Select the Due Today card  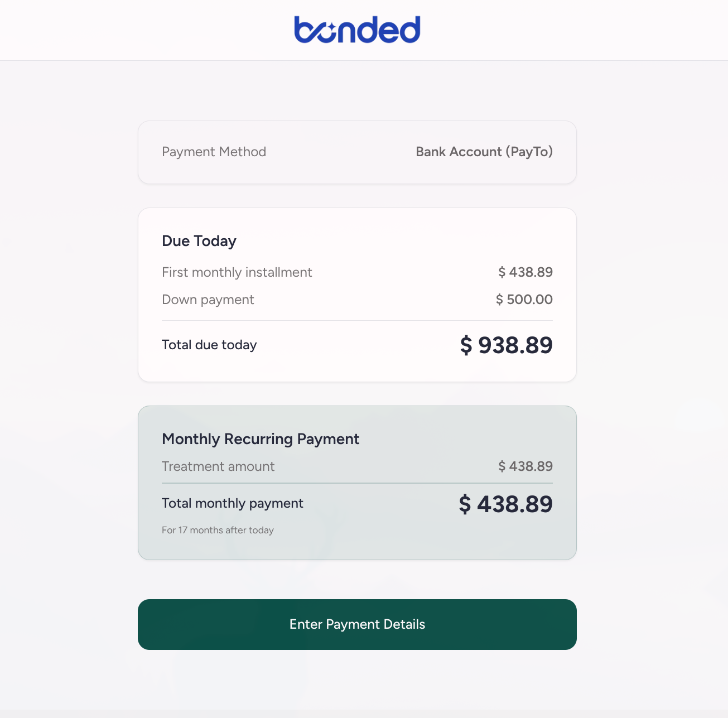[356, 295]
